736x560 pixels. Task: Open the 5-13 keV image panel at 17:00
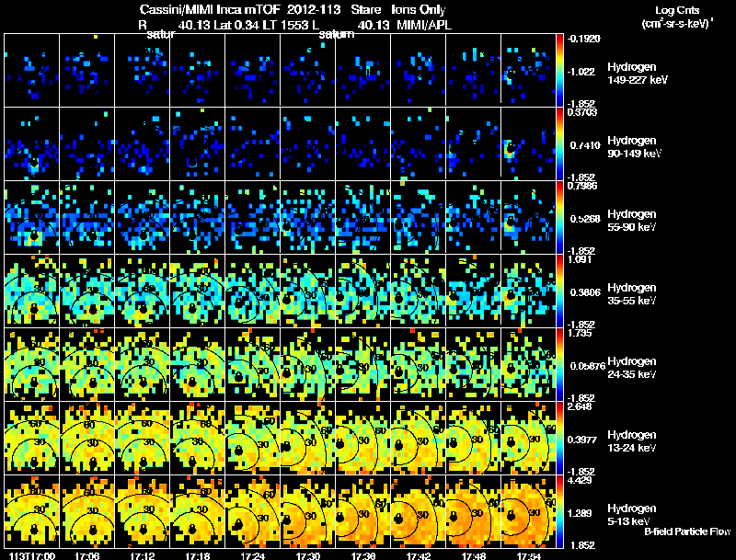point(32,511)
